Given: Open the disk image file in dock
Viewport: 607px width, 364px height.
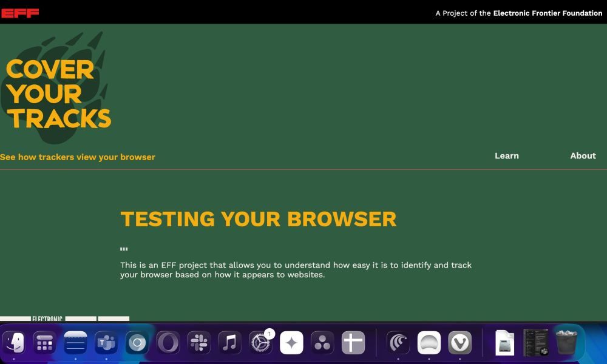Looking at the screenshot, I should click(x=504, y=343).
